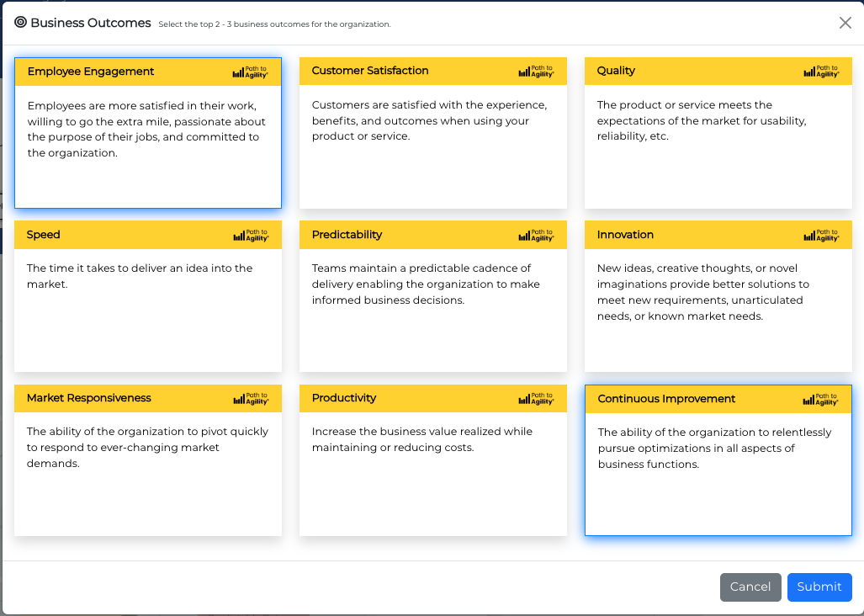Click Path to Agility logo on Quality card
The height and width of the screenshot is (616, 864).
tap(821, 72)
